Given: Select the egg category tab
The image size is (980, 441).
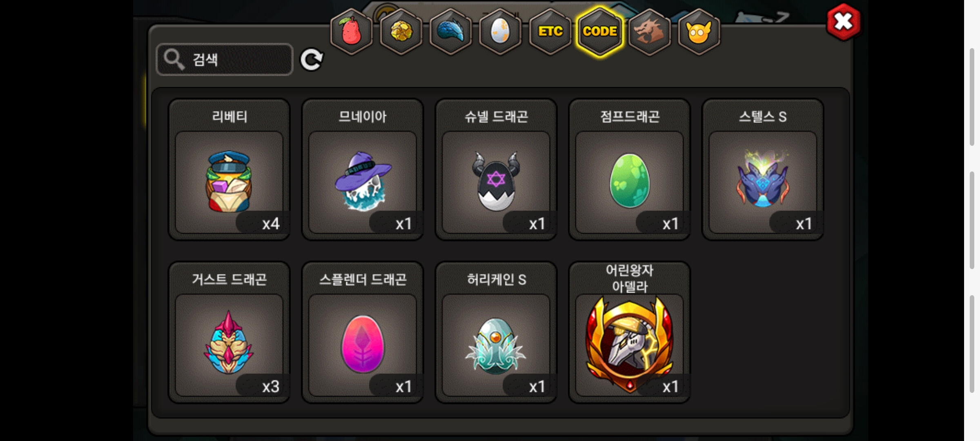Looking at the screenshot, I should [x=501, y=31].
